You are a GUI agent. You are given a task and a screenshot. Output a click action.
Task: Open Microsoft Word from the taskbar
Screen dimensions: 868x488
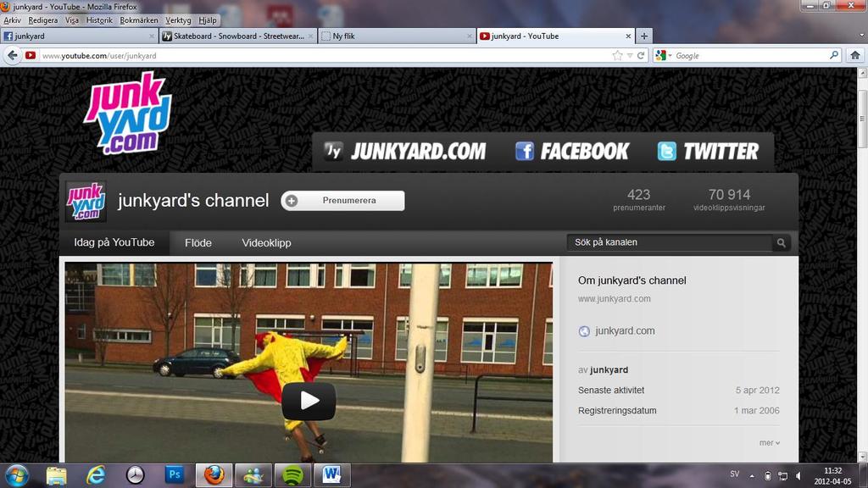(x=332, y=475)
